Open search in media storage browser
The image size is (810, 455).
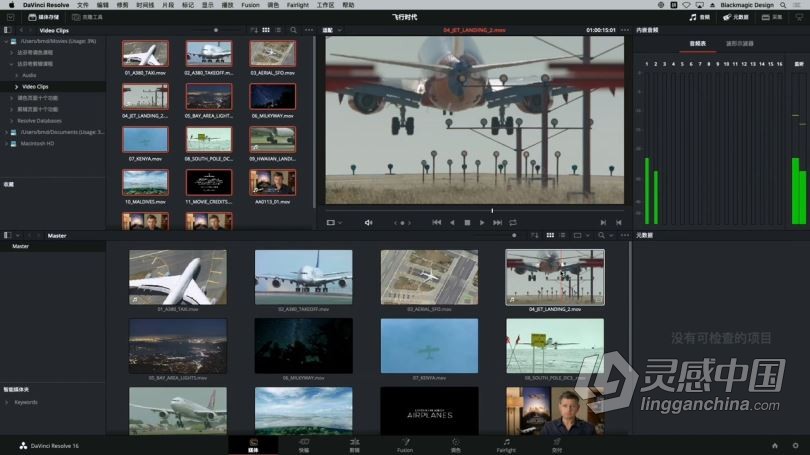(x=293, y=30)
